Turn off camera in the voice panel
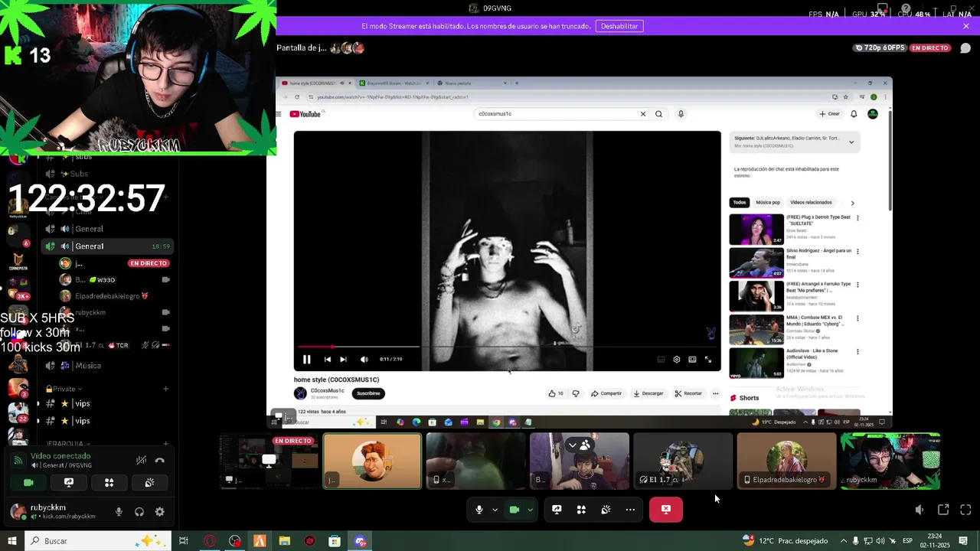 click(x=28, y=483)
